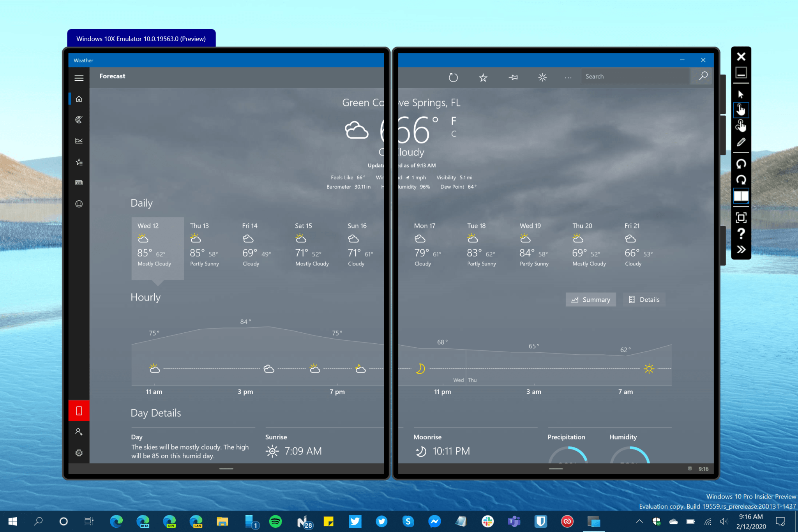798x532 pixels.
Task: Rotate the emulator left using rotate icon
Action: 741,164
